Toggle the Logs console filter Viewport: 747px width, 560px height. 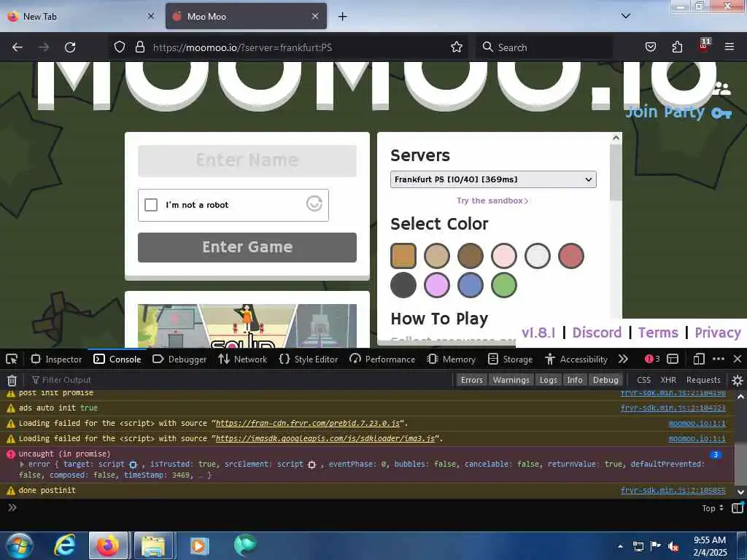click(549, 380)
